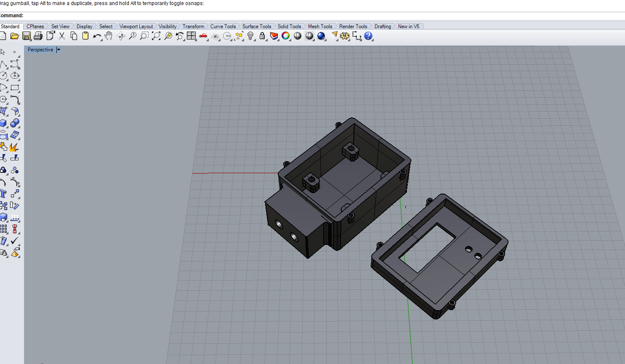Select the Rectangular Array tool icon
625x364 pixels.
[3, 229]
